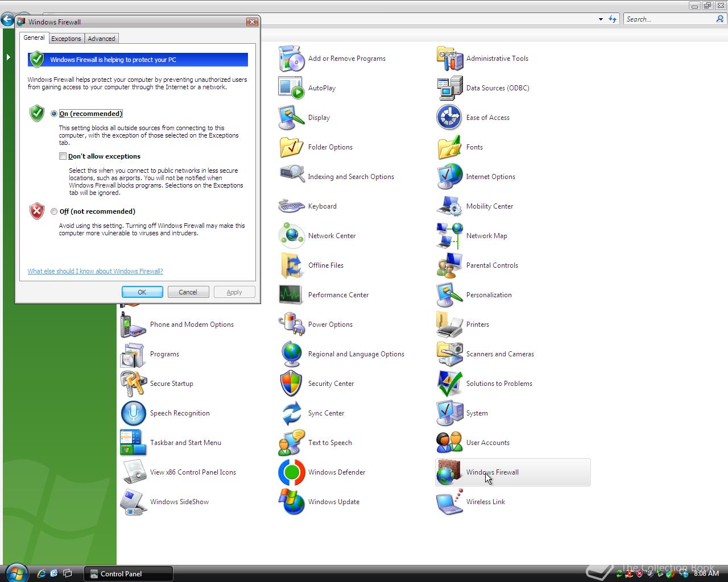Open the Parental Controls icon
This screenshot has width=728, height=582.
coord(449,265)
